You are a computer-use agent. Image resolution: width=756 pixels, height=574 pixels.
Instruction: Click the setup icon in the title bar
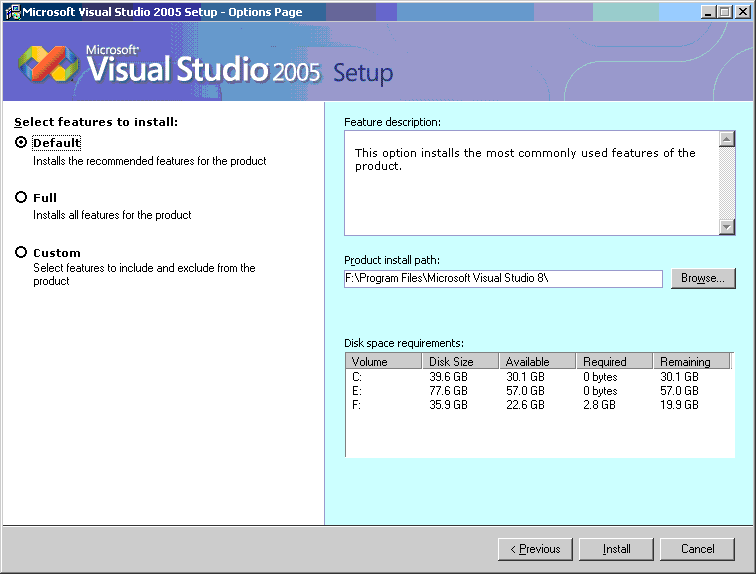pyautogui.click(x=13, y=12)
